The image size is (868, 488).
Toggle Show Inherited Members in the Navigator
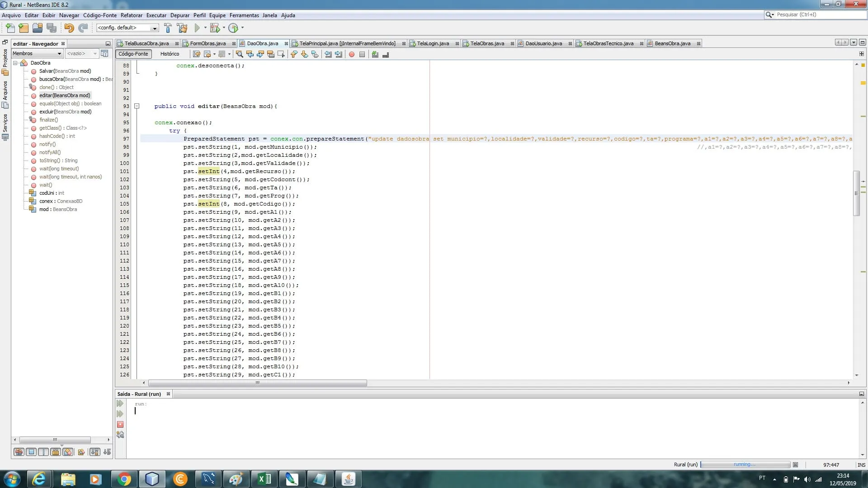tap(19, 452)
